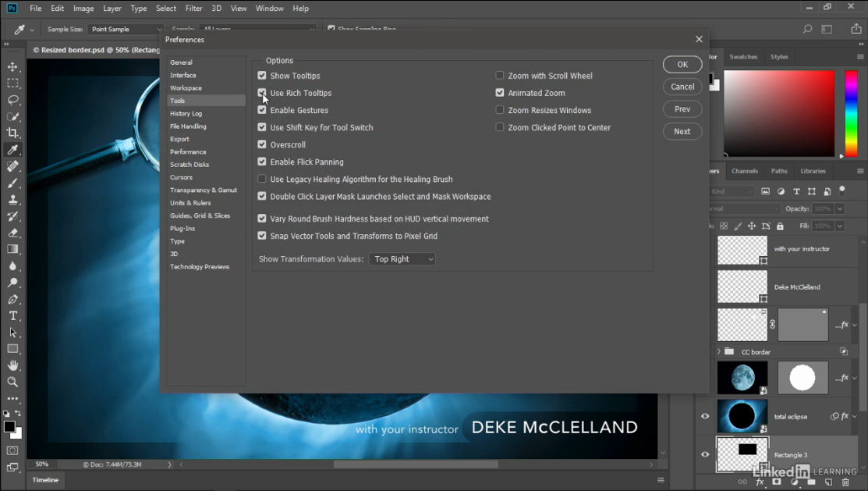Image resolution: width=868 pixels, height=491 pixels.
Task: Pick a color in the red color field
Action: point(779,114)
